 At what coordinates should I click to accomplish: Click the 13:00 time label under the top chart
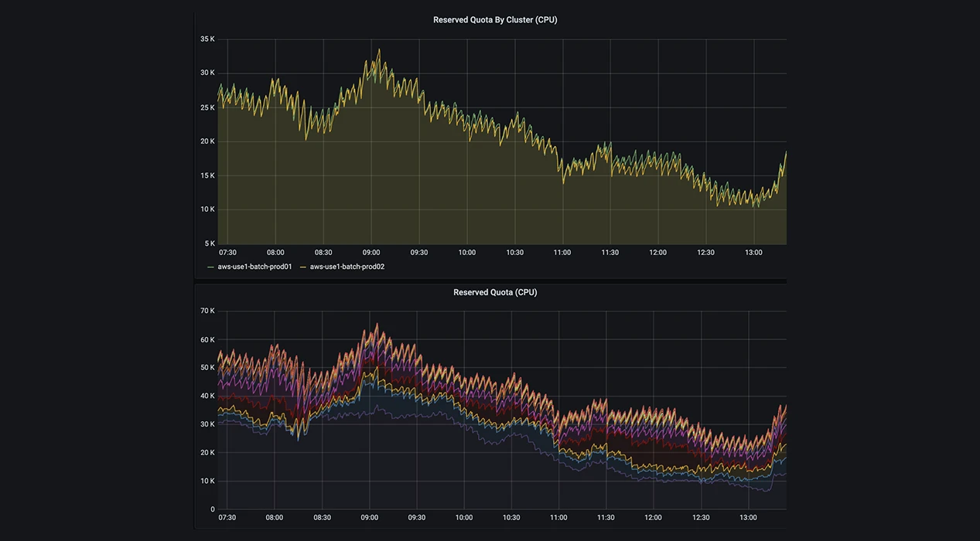(x=753, y=253)
